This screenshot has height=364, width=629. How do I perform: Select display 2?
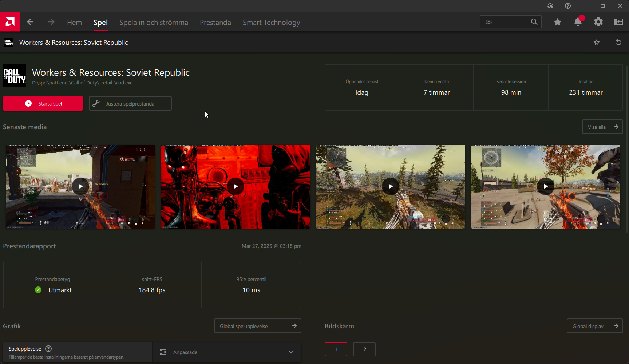pyautogui.click(x=364, y=349)
